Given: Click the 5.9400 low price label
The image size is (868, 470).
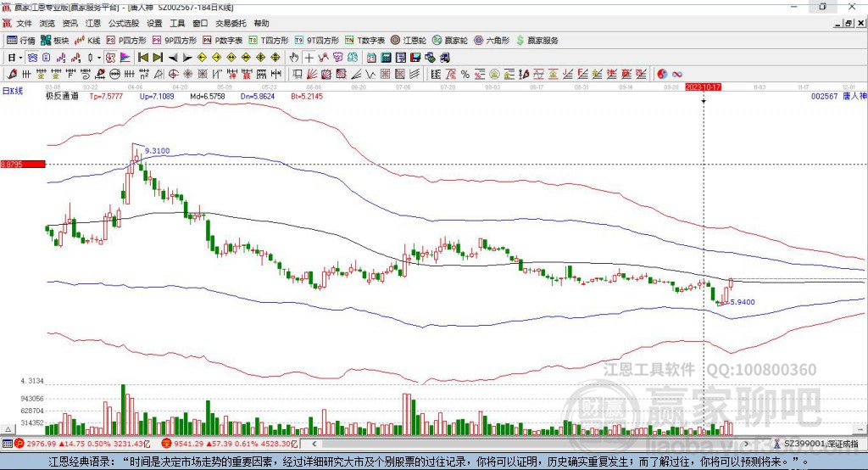Looking at the screenshot, I should pyautogui.click(x=743, y=302).
